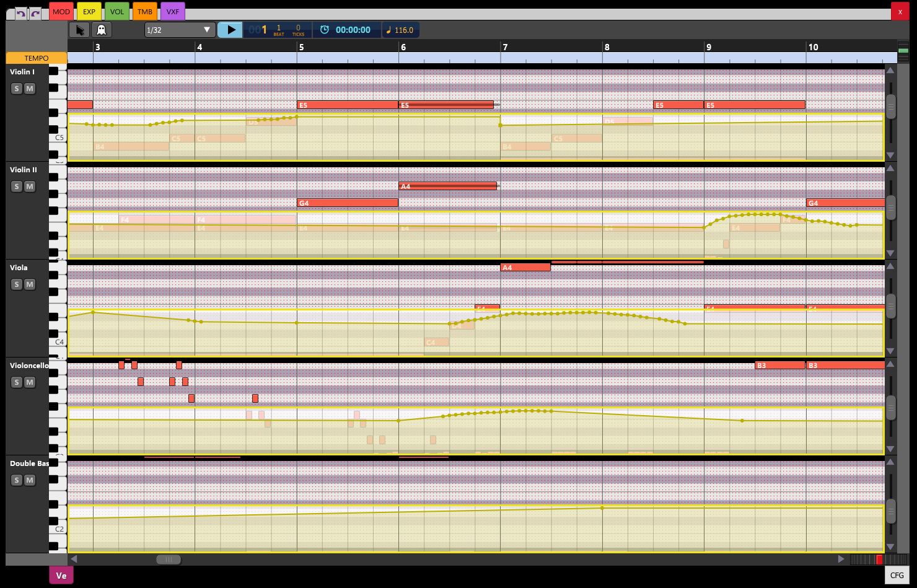The width and height of the screenshot is (917, 588).
Task: Click the downward scroll triangle on Violin I lane
Action: click(x=890, y=156)
